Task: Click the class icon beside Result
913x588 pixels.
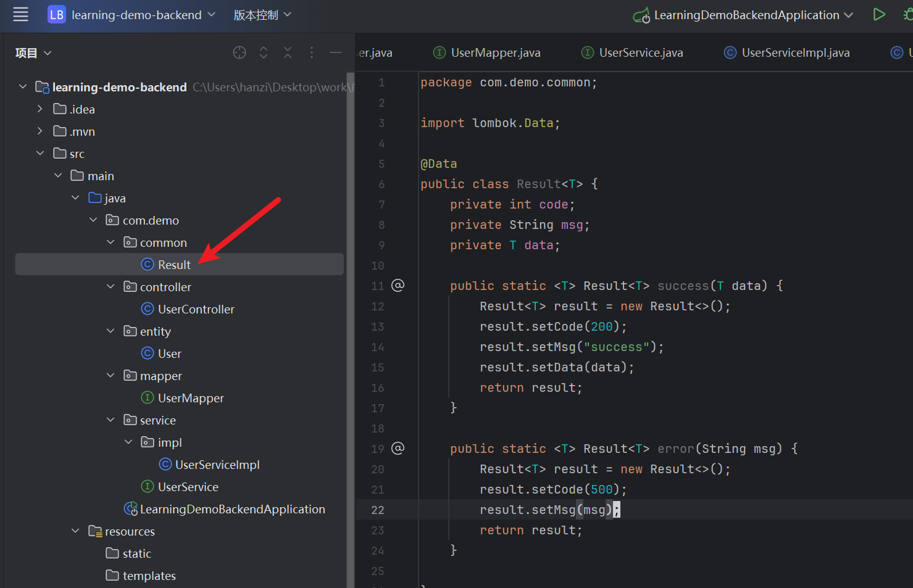Action: [148, 264]
